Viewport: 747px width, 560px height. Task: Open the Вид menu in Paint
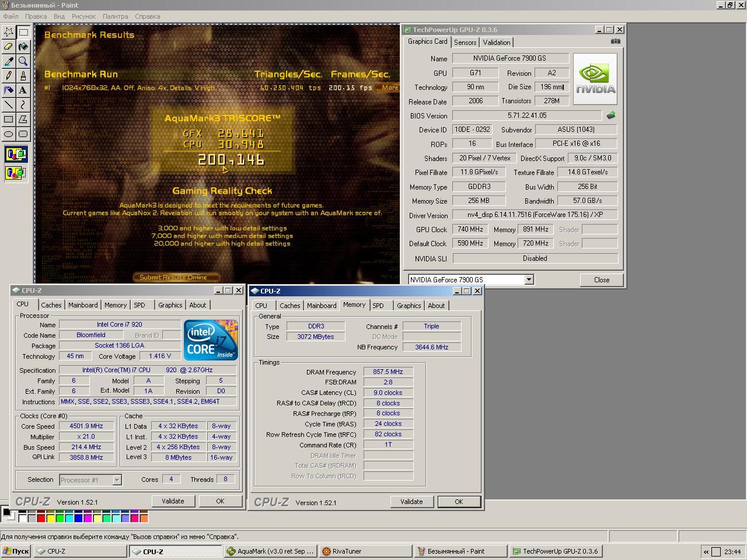click(x=59, y=16)
